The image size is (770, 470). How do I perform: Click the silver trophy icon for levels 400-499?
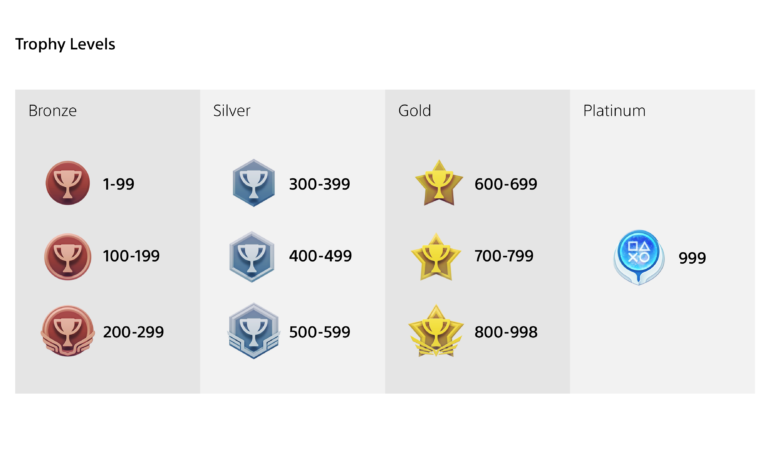[x=254, y=257]
